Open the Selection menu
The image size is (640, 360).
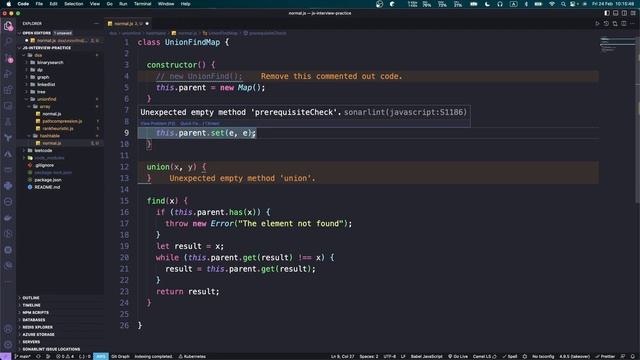(74, 4)
